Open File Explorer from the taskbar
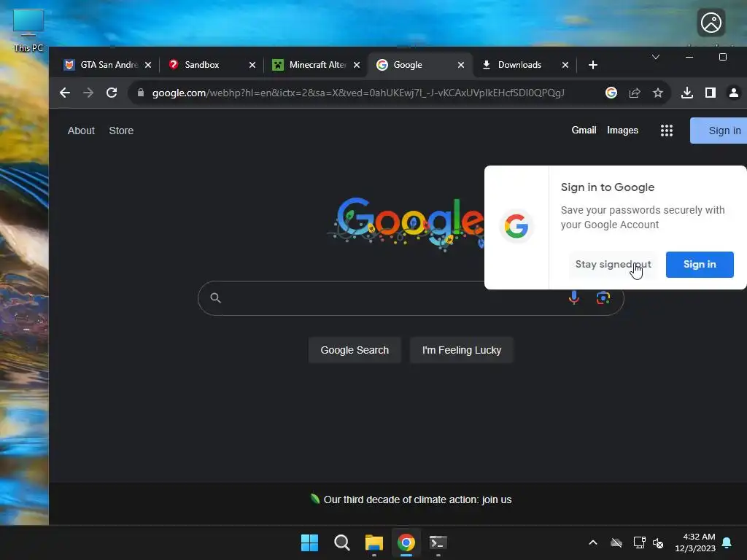The image size is (747, 560). pos(374,542)
